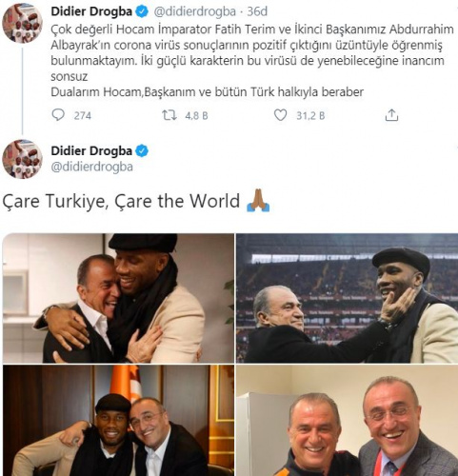This screenshot has width=458, height=476.
Task: Open first tweet's profile avatar
Action: [x=22, y=23]
